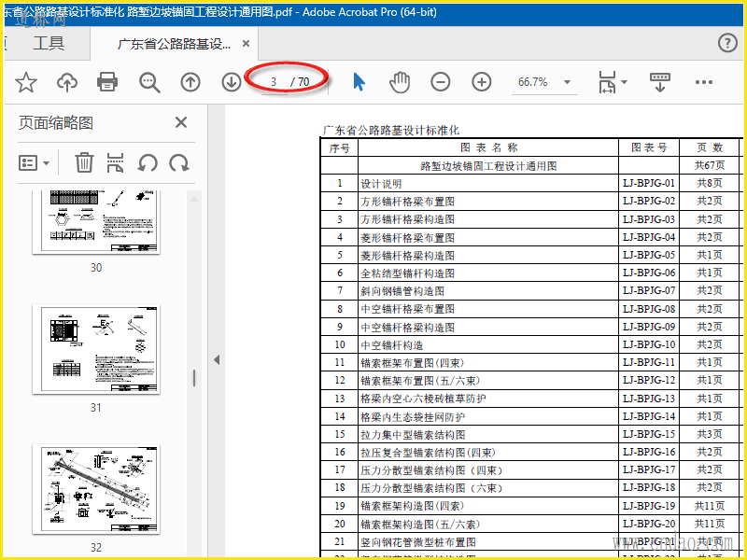Go to previous page with up arrow
747x560 pixels.
[190, 82]
